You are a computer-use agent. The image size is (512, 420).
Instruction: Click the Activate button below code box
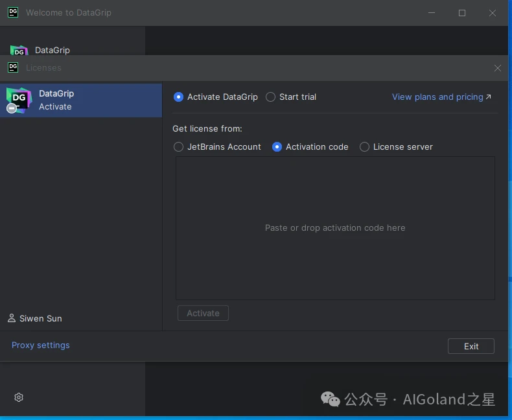click(203, 313)
